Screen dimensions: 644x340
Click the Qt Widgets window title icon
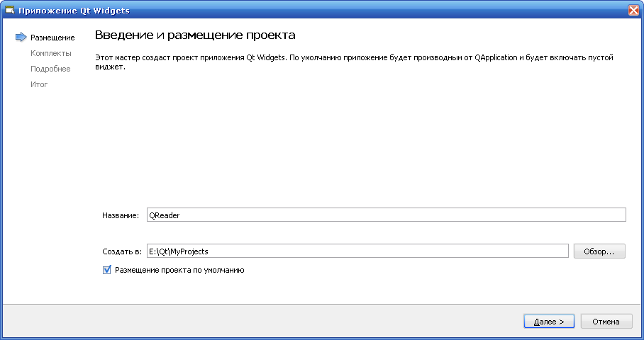(x=9, y=10)
